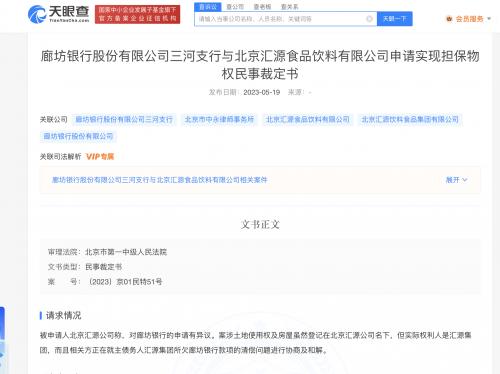
Task: Click the Tianyancha logo icon
Action: (37, 14)
